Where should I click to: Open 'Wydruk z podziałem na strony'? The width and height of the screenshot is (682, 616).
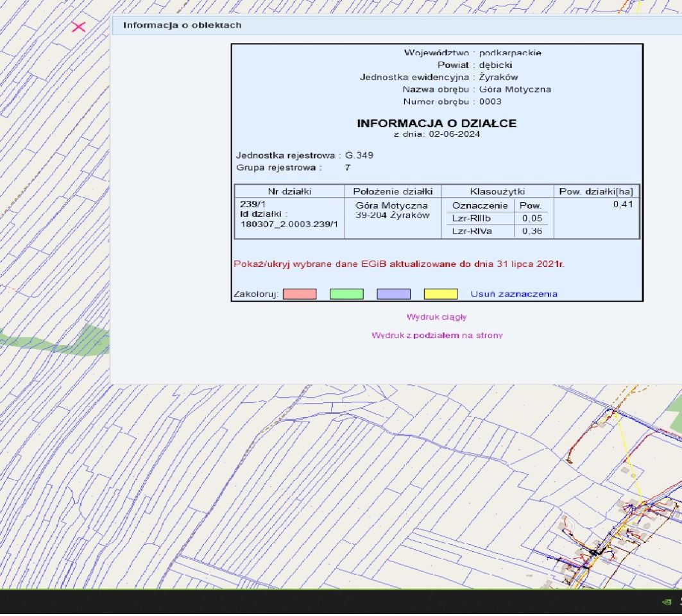[x=436, y=336]
